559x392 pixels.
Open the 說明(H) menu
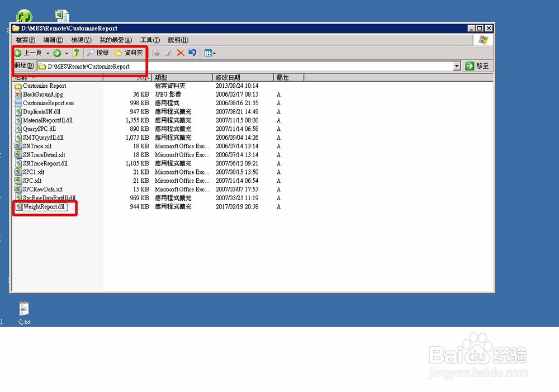[x=178, y=40]
